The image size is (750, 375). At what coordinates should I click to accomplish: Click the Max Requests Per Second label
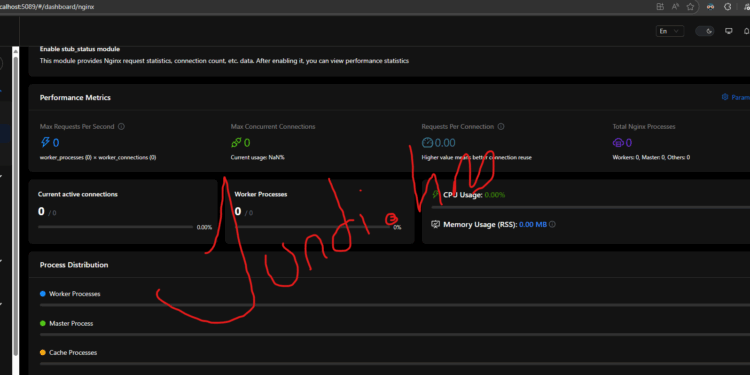77,127
